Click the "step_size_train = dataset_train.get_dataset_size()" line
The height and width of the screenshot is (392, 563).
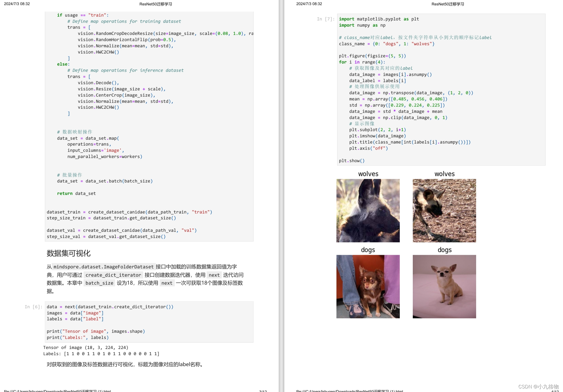[111, 218]
